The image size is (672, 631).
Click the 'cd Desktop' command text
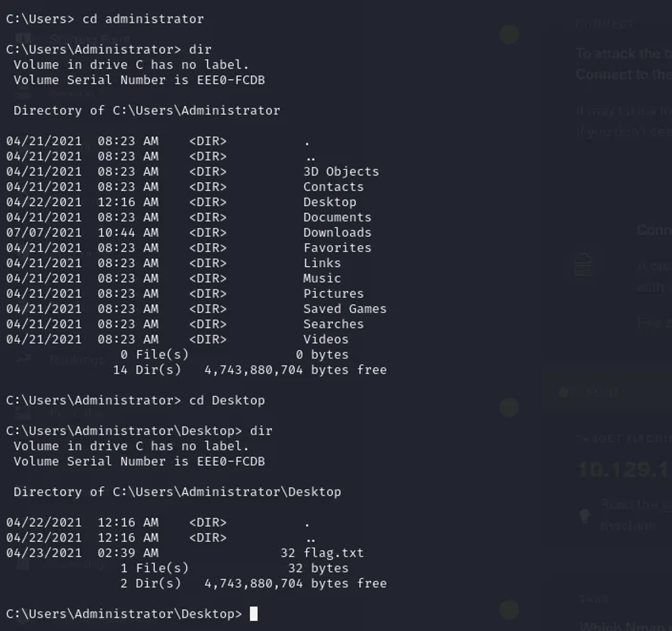point(227,400)
